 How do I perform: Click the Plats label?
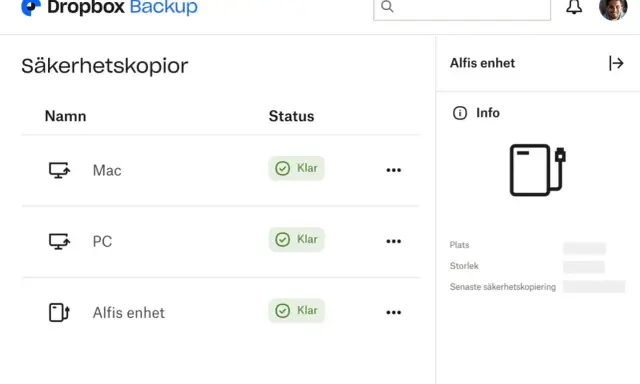point(459,245)
